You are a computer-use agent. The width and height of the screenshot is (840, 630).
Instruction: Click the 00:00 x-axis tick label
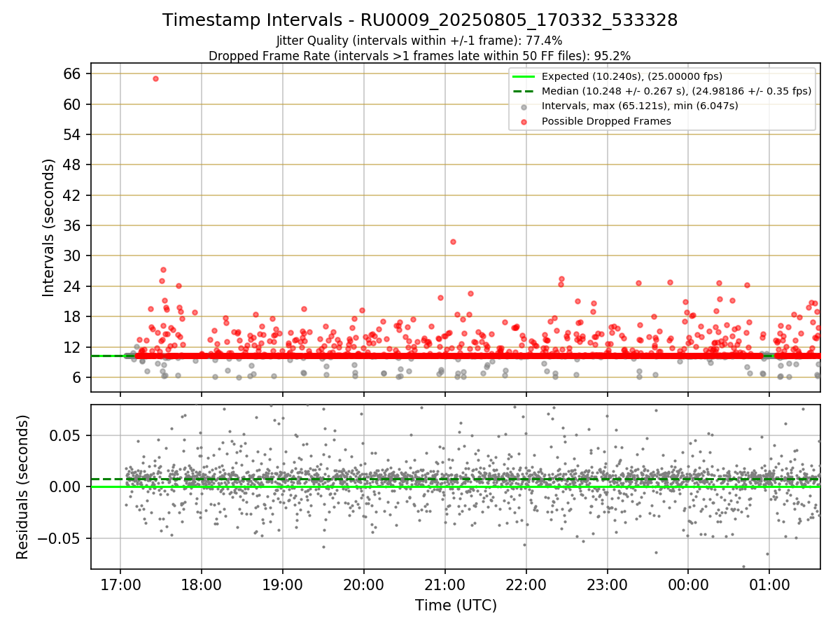(x=688, y=584)
